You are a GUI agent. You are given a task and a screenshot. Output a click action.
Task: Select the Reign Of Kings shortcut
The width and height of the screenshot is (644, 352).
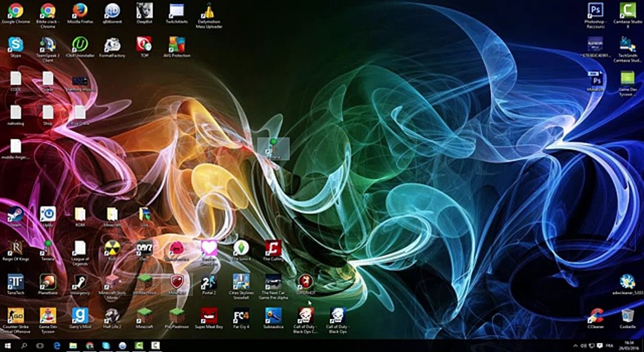click(x=16, y=251)
